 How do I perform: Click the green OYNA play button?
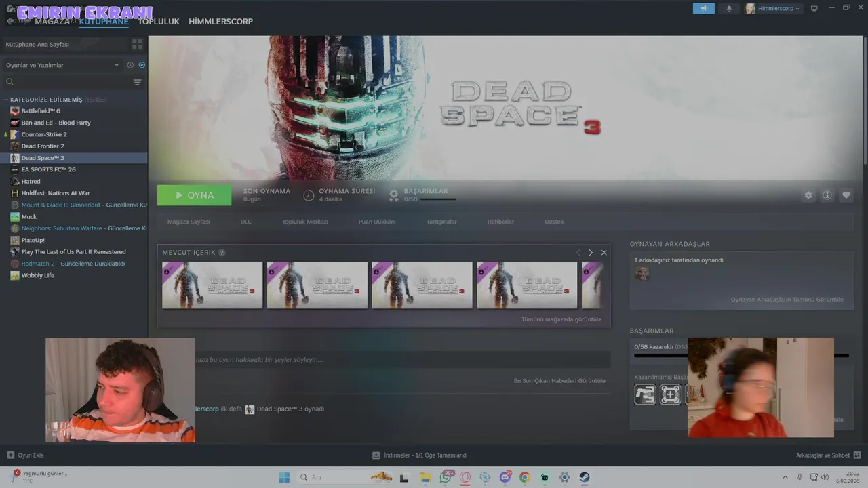(x=194, y=195)
